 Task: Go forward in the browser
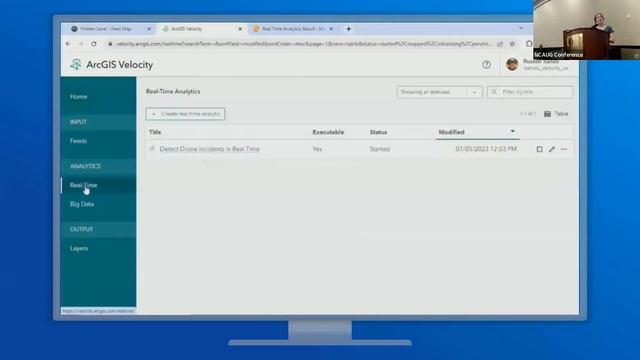(x=81, y=44)
